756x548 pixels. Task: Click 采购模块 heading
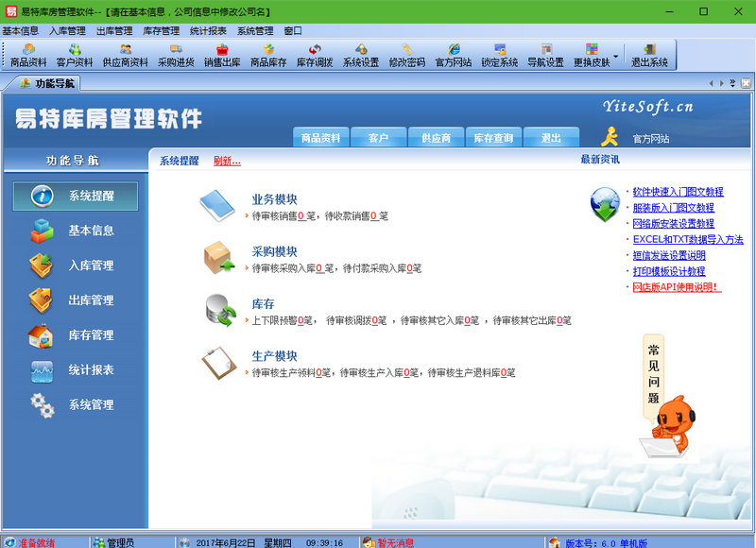[274, 251]
